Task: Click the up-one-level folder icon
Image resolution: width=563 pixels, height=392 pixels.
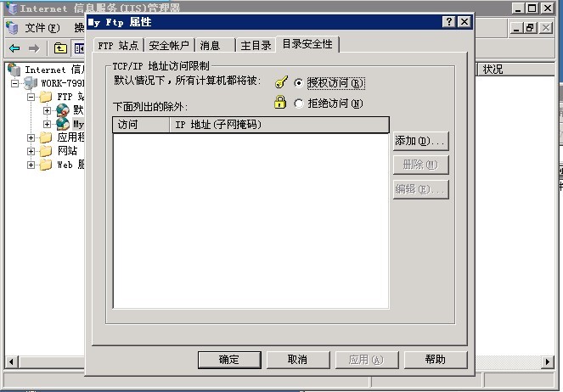Action: 60,48
